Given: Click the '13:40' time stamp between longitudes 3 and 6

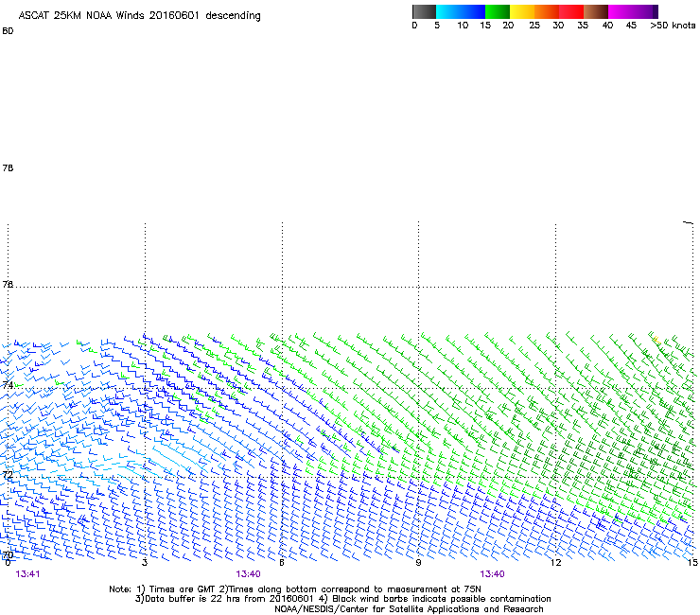Looking at the screenshot, I should [x=248, y=574].
